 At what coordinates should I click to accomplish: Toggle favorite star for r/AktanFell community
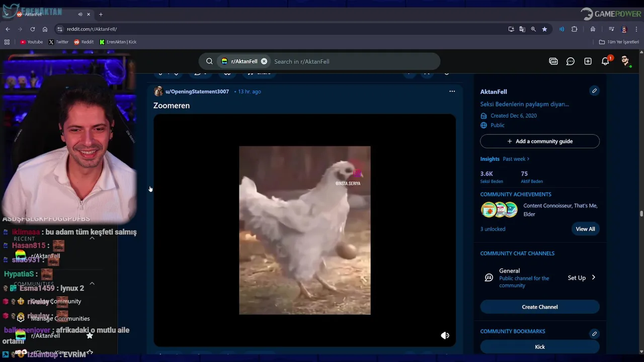[90, 335]
